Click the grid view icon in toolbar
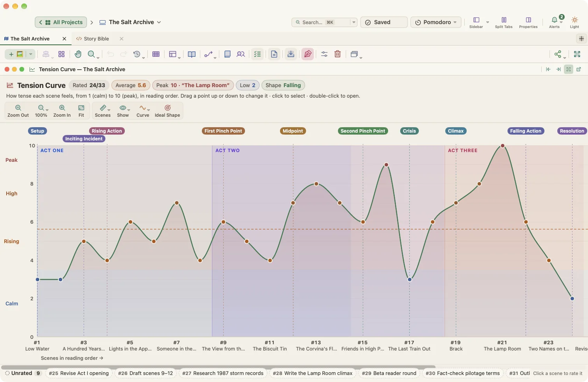Viewport: 588px width, 382px height. [x=61, y=54]
